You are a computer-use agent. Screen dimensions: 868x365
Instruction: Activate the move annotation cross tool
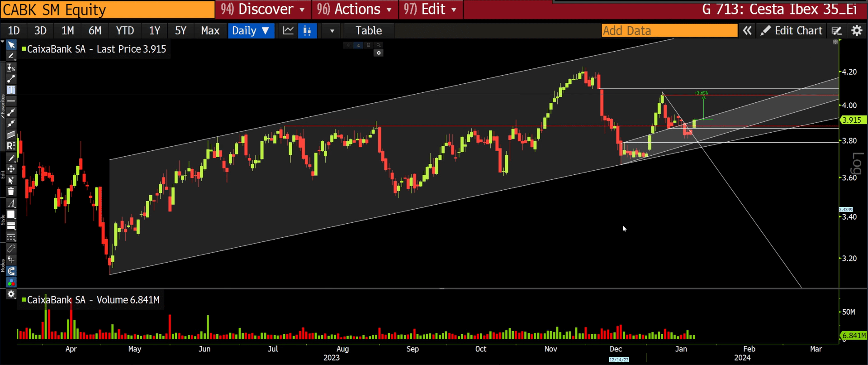pyautogui.click(x=11, y=169)
